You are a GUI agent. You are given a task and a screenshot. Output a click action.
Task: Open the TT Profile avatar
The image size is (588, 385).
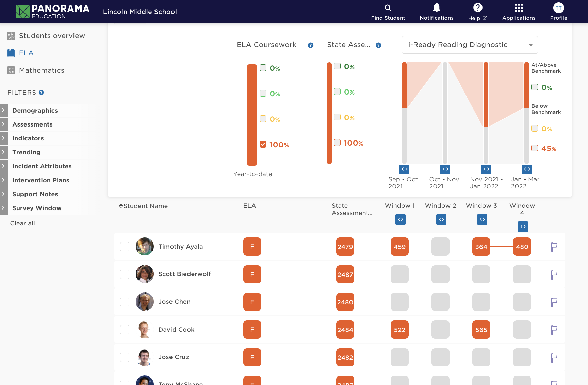[x=558, y=8]
